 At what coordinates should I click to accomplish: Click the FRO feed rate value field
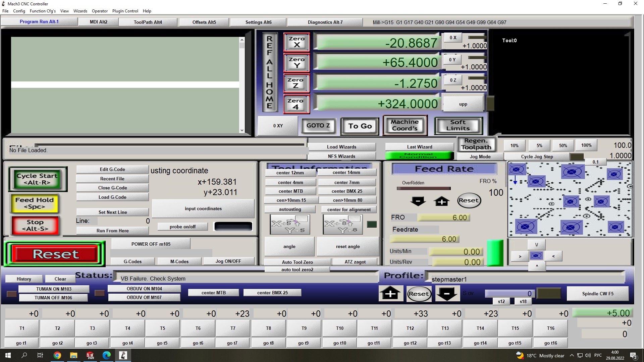(x=443, y=218)
